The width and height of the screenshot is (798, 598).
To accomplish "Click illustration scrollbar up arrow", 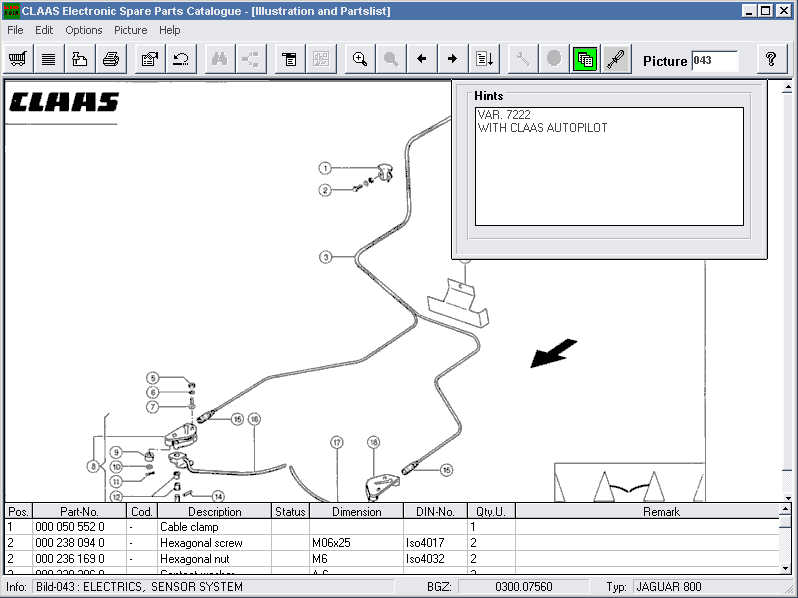I will (787, 88).
